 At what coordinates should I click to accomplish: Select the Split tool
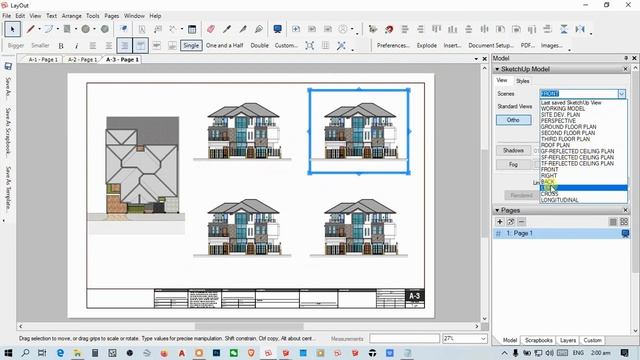(x=243, y=29)
